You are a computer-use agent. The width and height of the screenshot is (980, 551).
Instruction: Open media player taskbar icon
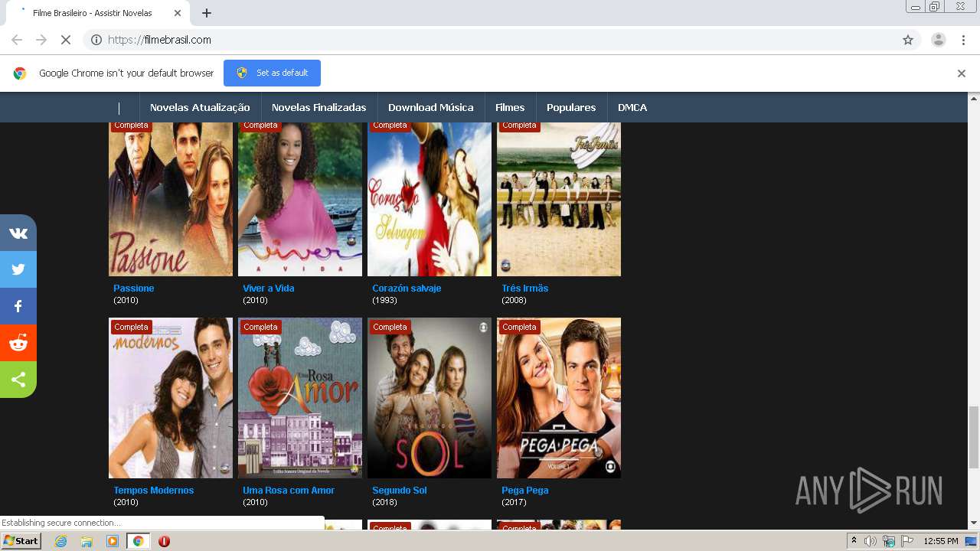pyautogui.click(x=113, y=541)
